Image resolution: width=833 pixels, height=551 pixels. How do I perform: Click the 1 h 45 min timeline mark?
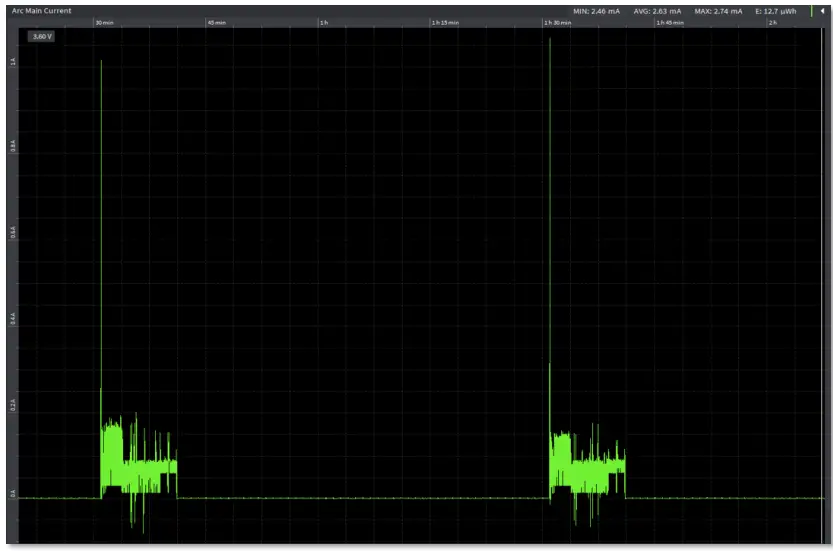pos(670,22)
